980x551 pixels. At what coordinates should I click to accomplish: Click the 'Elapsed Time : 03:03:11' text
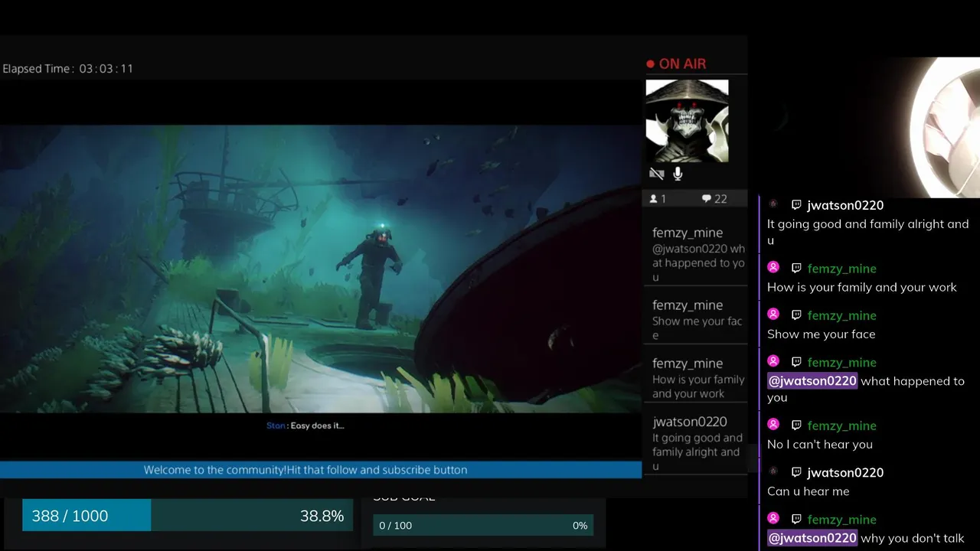tap(67, 69)
